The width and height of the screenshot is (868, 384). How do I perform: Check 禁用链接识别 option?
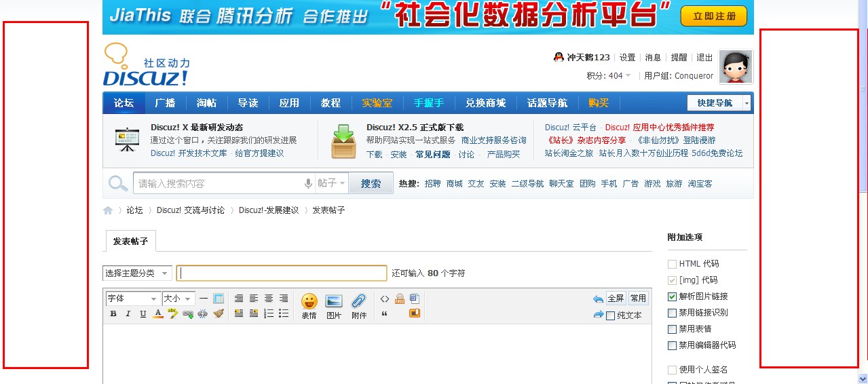[x=672, y=313]
